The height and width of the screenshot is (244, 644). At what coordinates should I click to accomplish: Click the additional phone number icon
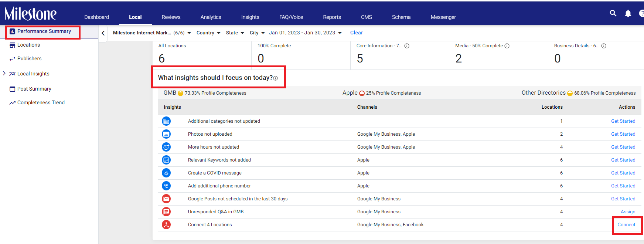click(166, 186)
